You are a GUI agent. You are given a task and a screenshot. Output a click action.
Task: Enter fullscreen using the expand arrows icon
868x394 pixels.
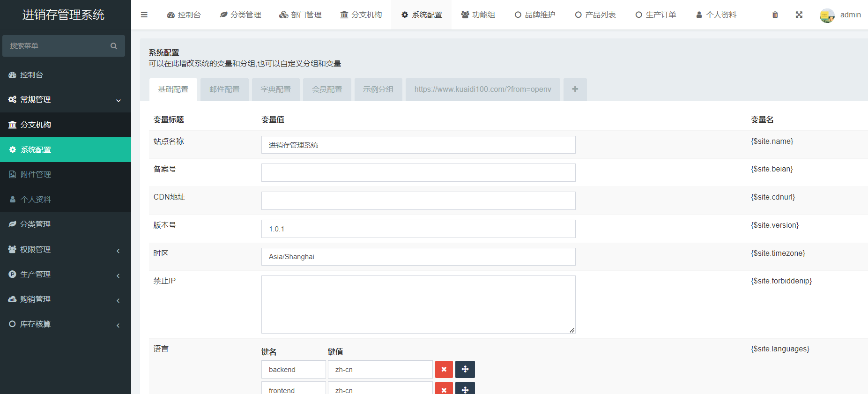799,15
